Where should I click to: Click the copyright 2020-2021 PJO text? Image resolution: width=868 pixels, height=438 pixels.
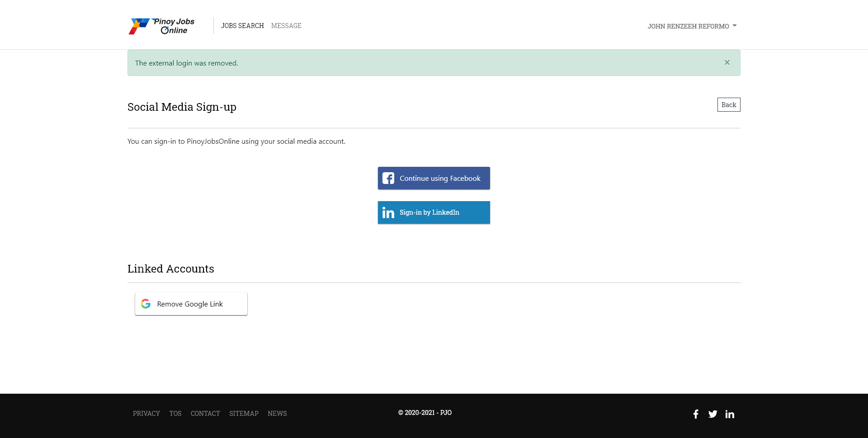point(425,413)
